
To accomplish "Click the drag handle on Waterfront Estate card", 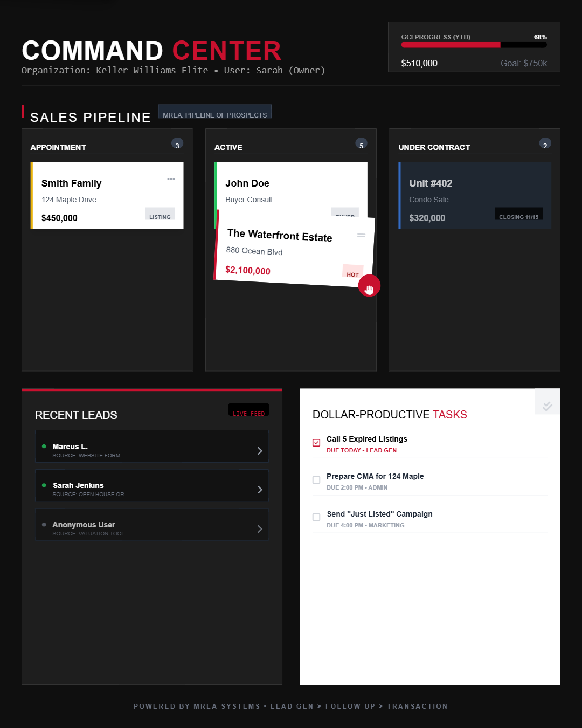I will point(361,235).
